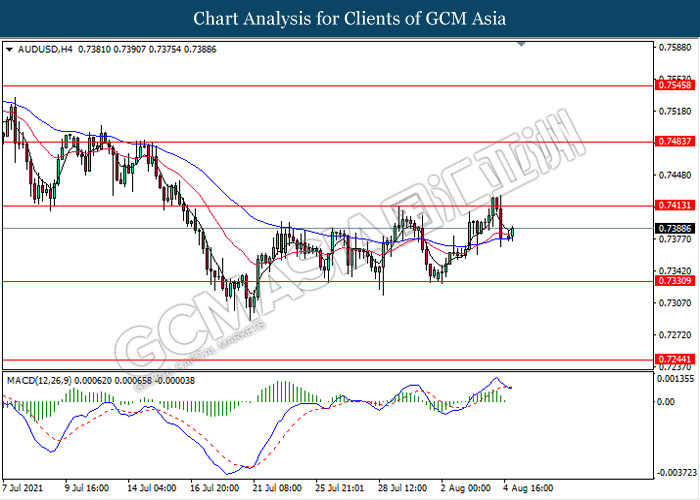Click the 2 Aug 00:00 time label
The image size is (700, 500).
click(x=466, y=488)
